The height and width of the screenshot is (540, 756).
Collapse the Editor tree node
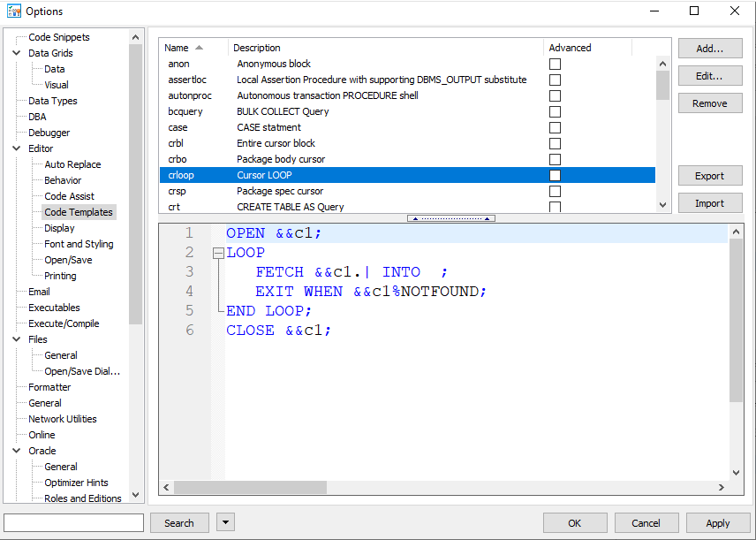coord(17,148)
